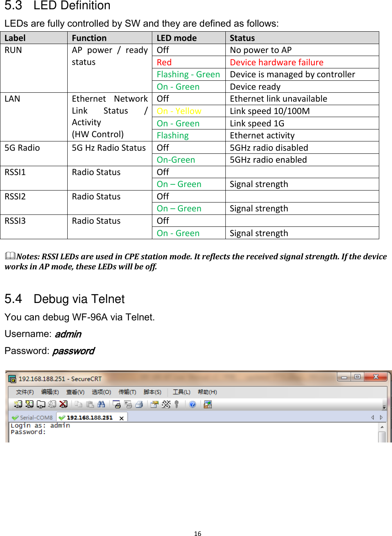Open the 查看(V) menu
The image size is (392, 536).
[75, 392]
